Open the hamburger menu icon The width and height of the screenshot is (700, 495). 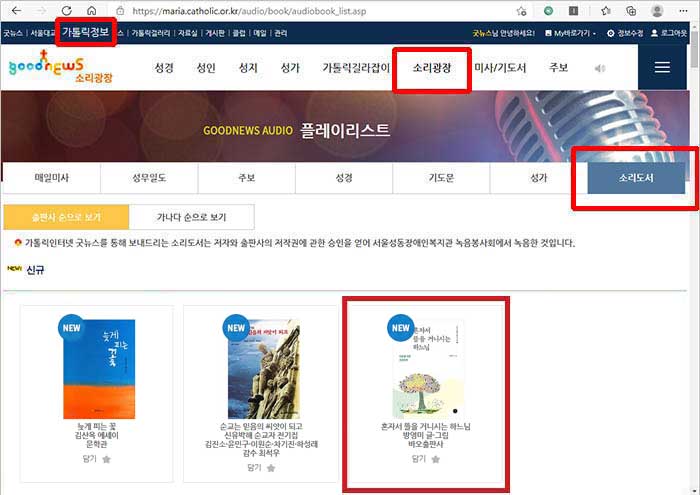(x=661, y=68)
